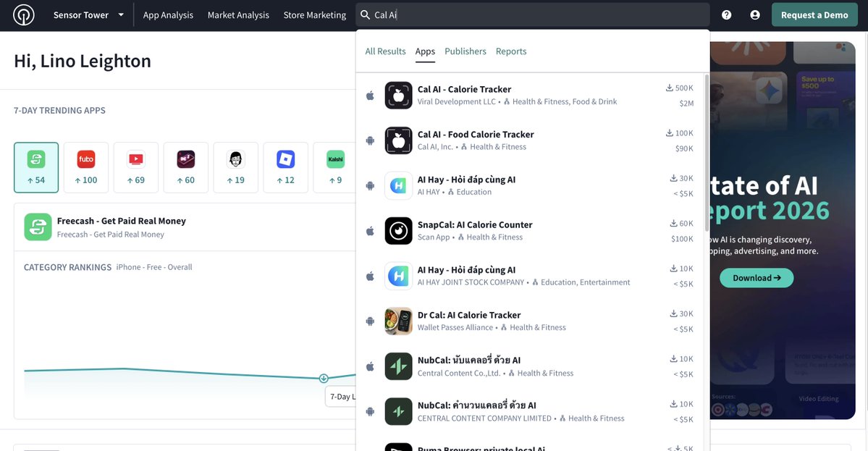
Task: Open the App Analysis menu
Action: tap(168, 15)
